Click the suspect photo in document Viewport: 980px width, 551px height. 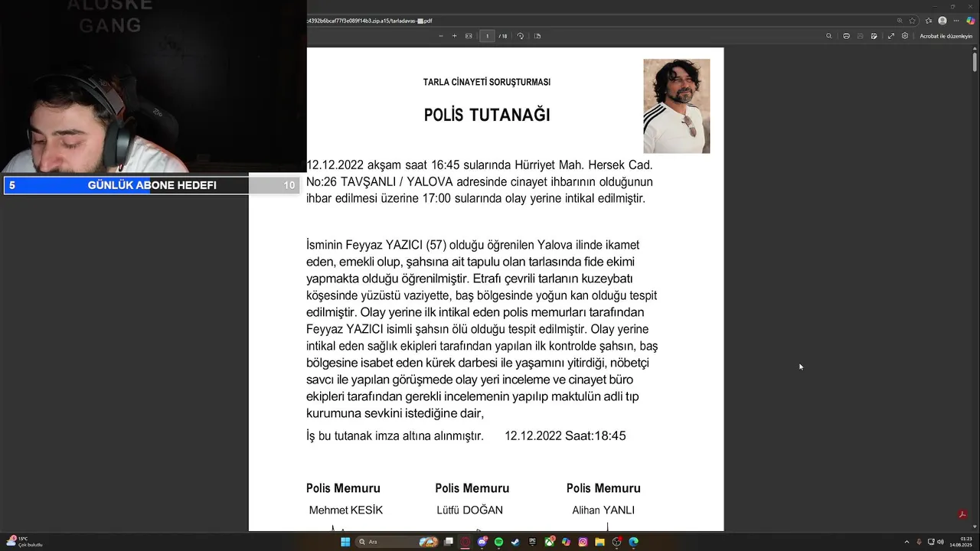coord(677,106)
